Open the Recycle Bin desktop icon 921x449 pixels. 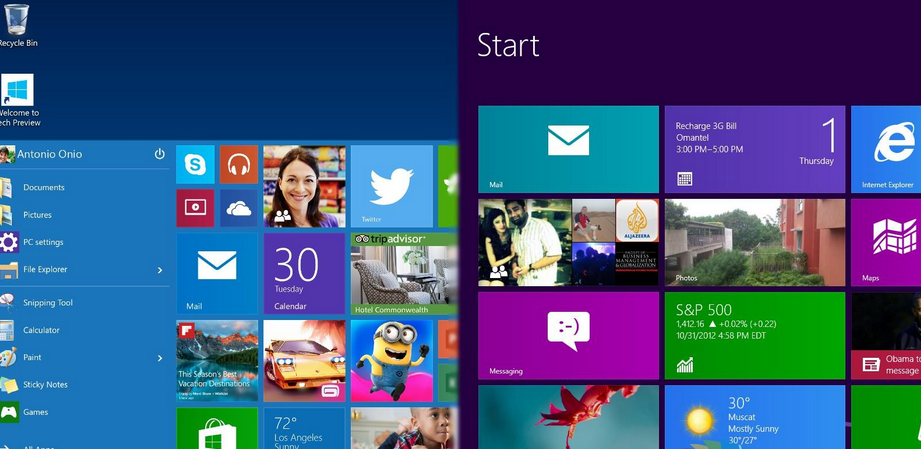tap(16, 26)
